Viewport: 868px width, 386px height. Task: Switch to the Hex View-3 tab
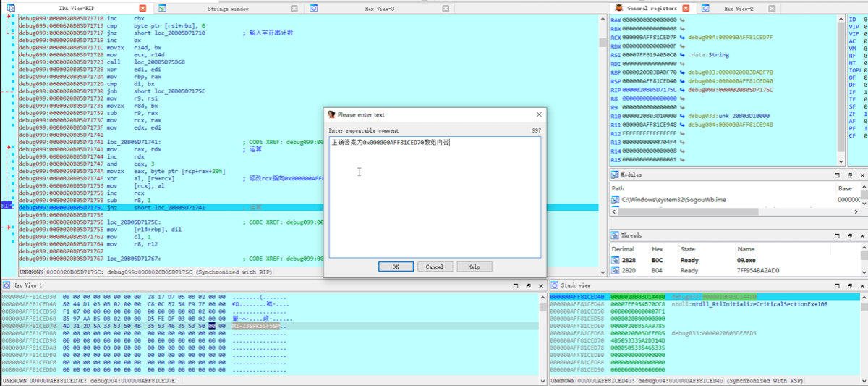click(380, 8)
